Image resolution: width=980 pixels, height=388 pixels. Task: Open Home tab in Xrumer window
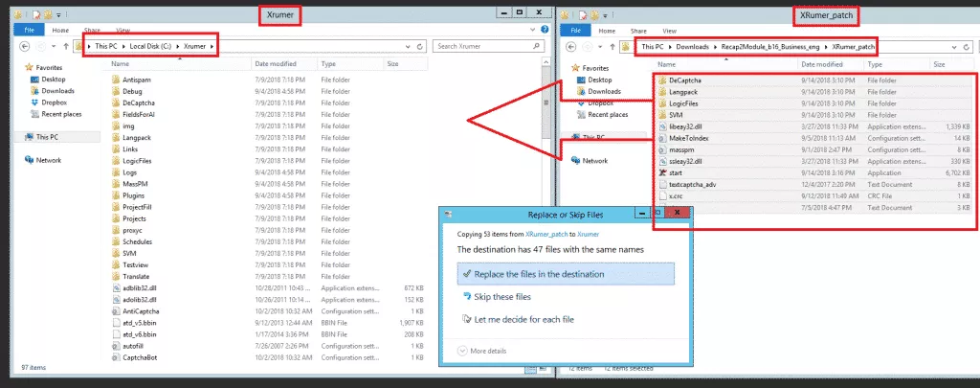coord(60,30)
